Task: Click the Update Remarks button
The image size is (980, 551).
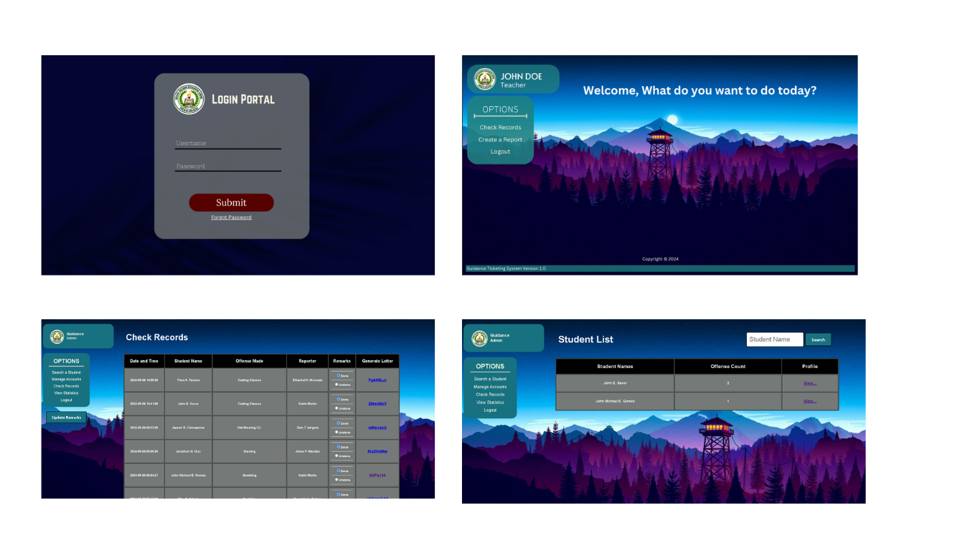Action: [x=66, y=418]
